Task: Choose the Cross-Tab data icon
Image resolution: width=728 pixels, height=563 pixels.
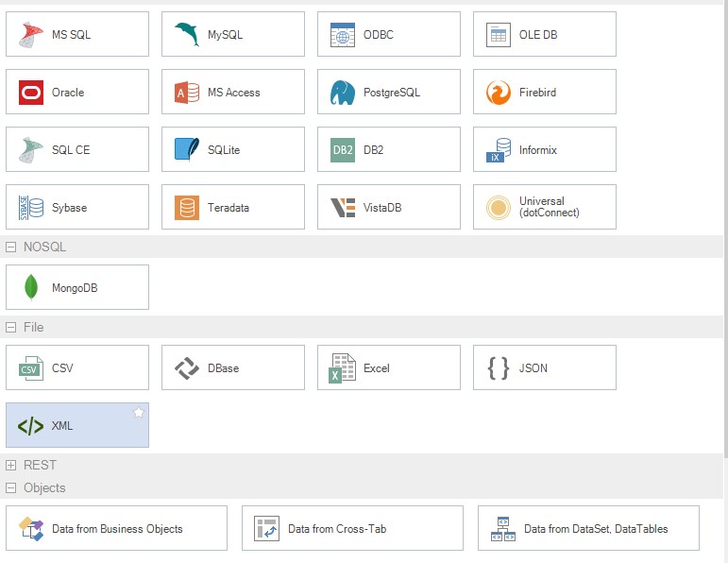Action: click(x=266, y=529)
